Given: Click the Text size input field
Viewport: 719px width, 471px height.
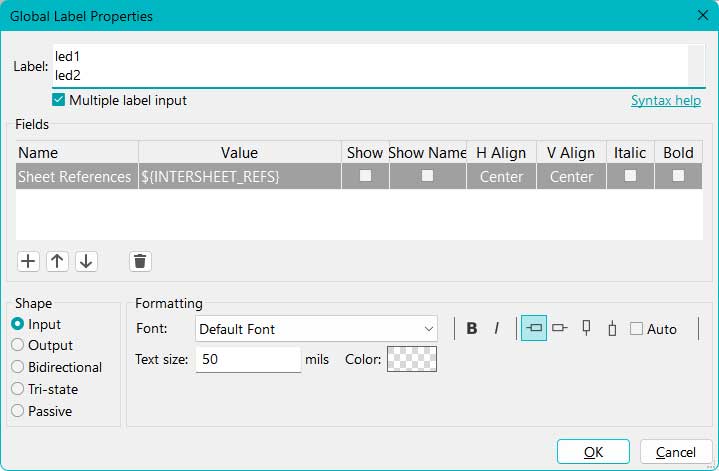Looking at the screenshot, I should 248,359.
